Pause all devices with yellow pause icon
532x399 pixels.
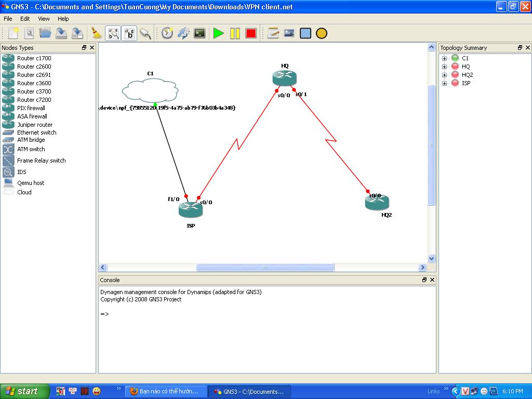click(235, 33)
